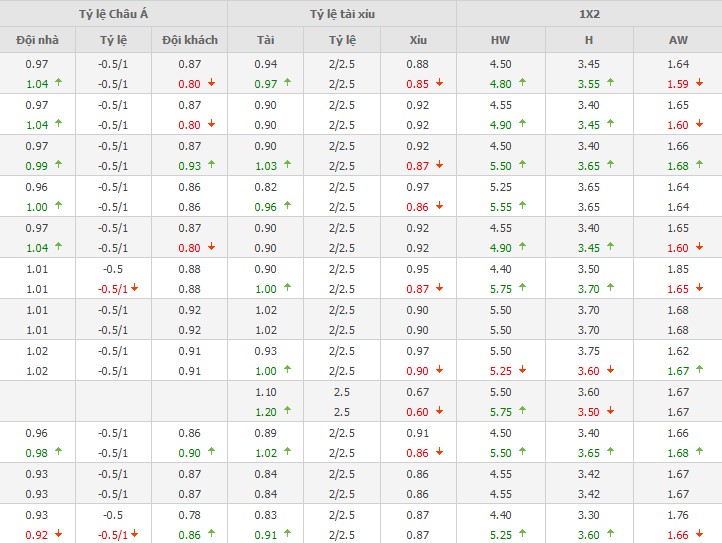Select the Tỷ lệ Châu Á header tab

(113, 14)
